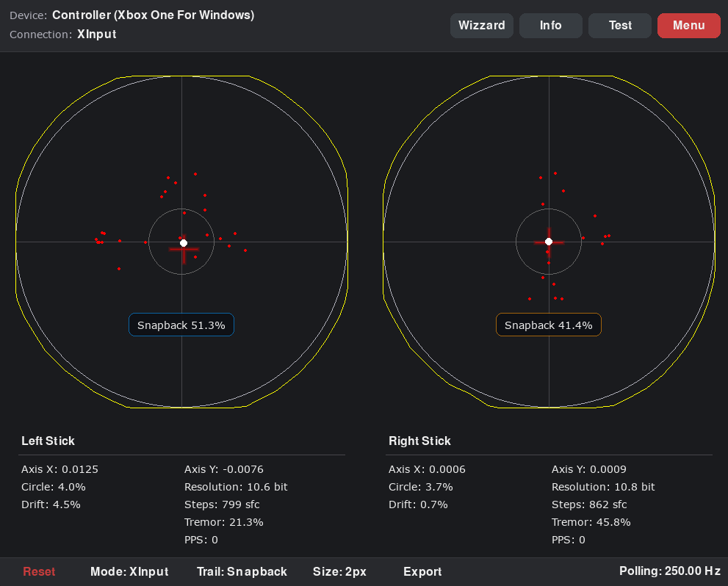Toggle Mode: XInput setting
728x586 pixels.
[x=129, y=571]
